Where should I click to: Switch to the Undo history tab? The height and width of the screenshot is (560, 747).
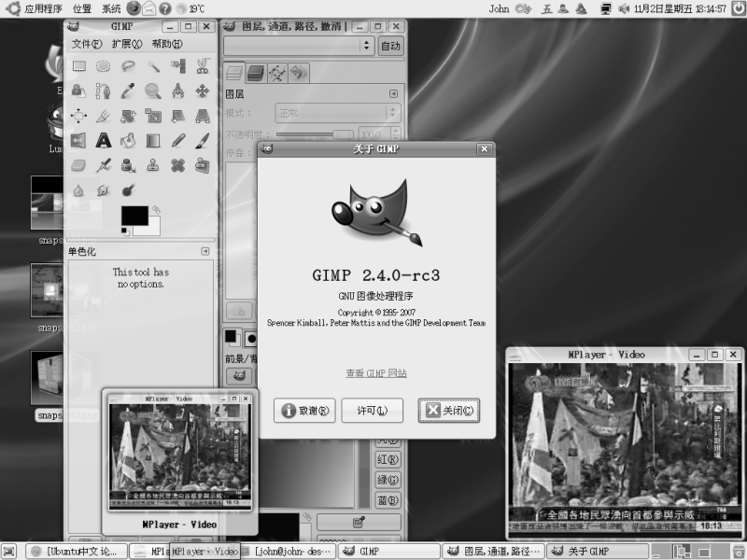[x=299, y=73]
